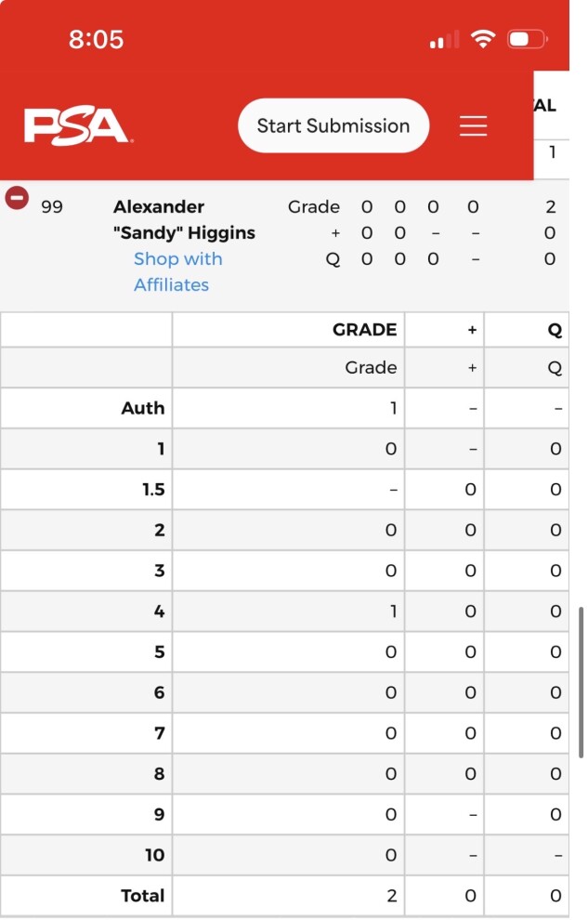588x920 pixels.
Task: Tap the 8:05 clock
Action: tap(96, 39)
